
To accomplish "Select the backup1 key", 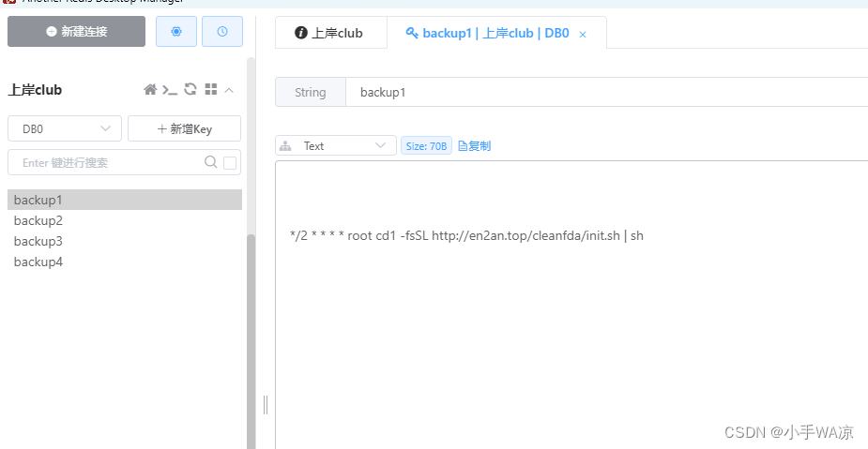I will 125,200.
